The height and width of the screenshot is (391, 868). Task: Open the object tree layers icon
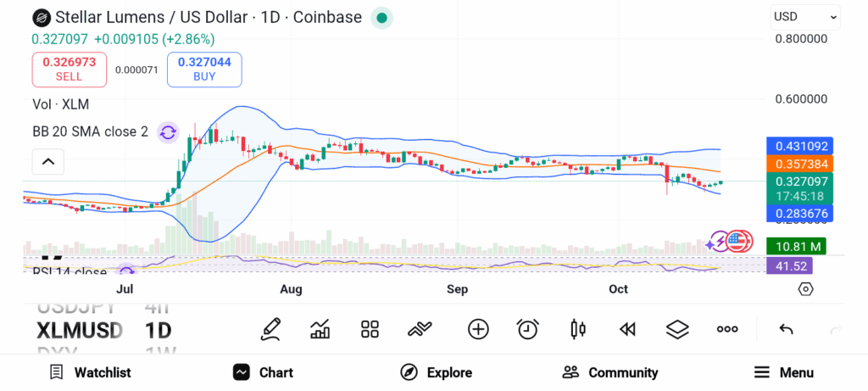pyautogui.click(x=677, y=329)
